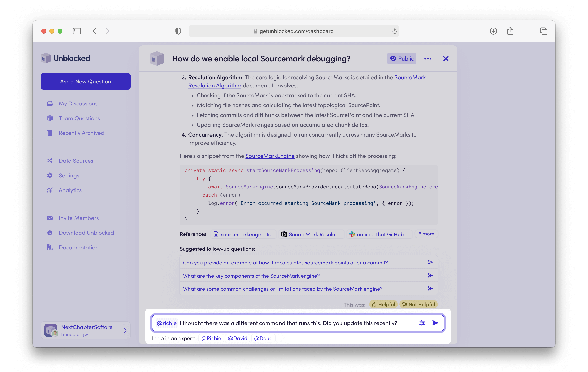Open the three-dot more options menu
The width and height of the screenshot is (588, 372).
coord(428,59)
